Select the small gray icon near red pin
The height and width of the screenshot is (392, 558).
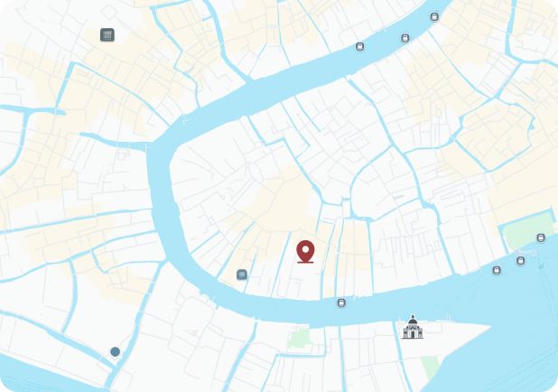(x=242, y=275)
